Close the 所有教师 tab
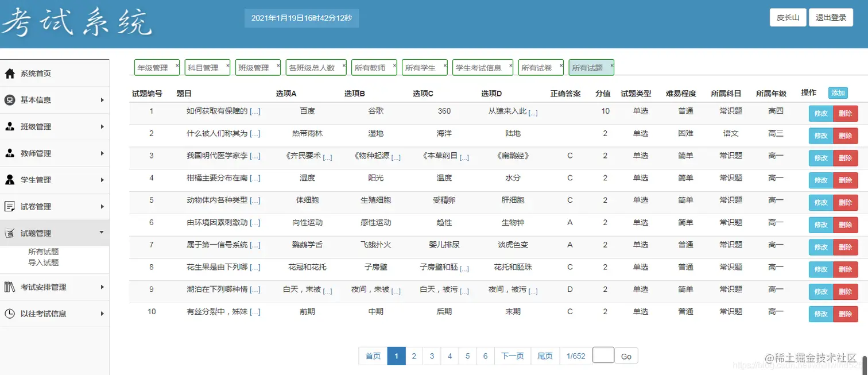Screen dimensions: 868x375 394,65
